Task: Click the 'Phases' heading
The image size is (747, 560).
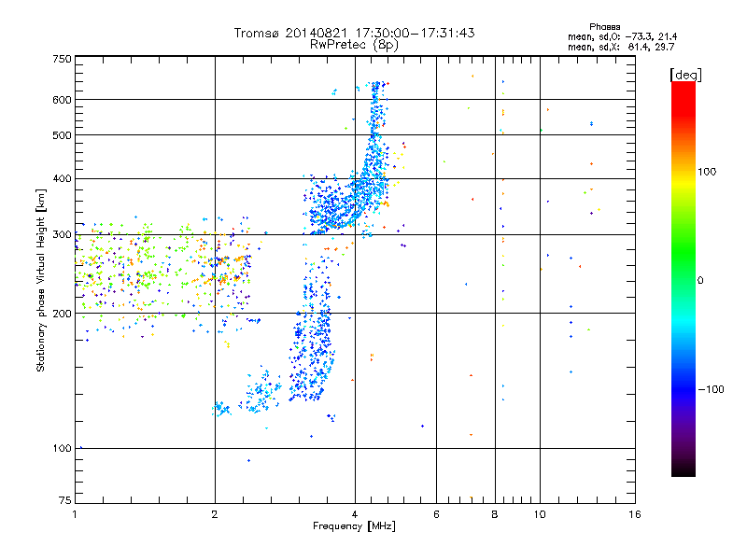Action: coord(604,27)
